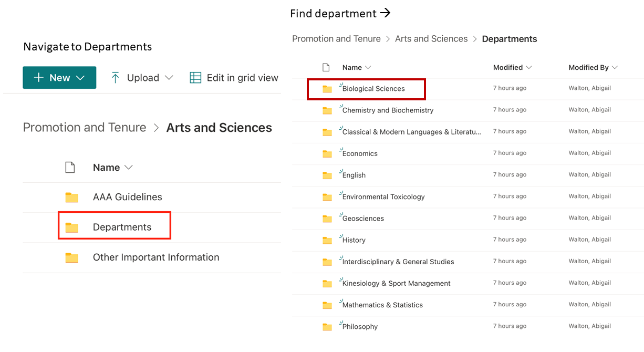Select Edit in grid view text
Viewport: 644px width, 352px height.
(243, 78)
